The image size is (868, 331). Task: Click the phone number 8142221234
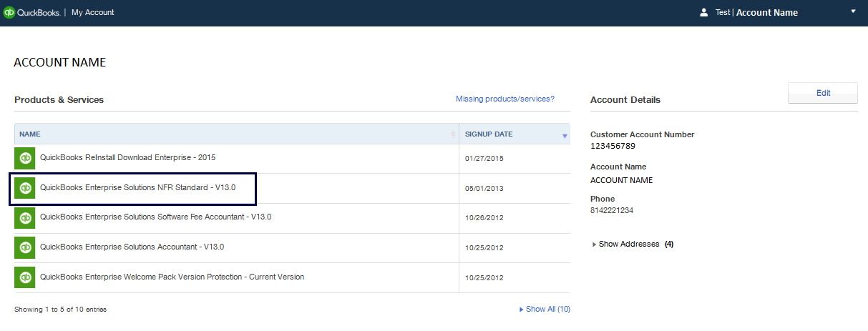612,210
